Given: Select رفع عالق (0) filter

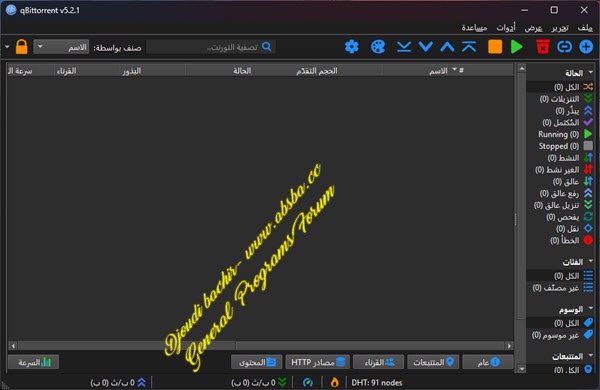Looking at the screenshot, I should point(566,193).
